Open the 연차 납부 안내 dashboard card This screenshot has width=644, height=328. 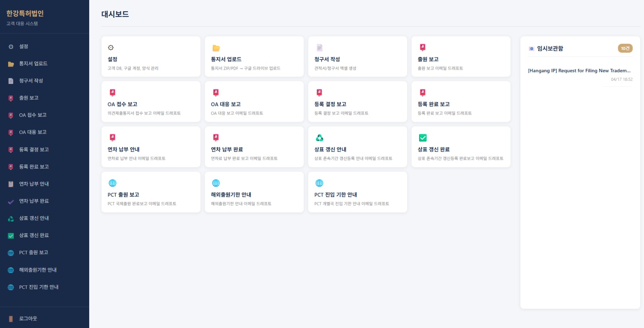(x=151, y=147)
